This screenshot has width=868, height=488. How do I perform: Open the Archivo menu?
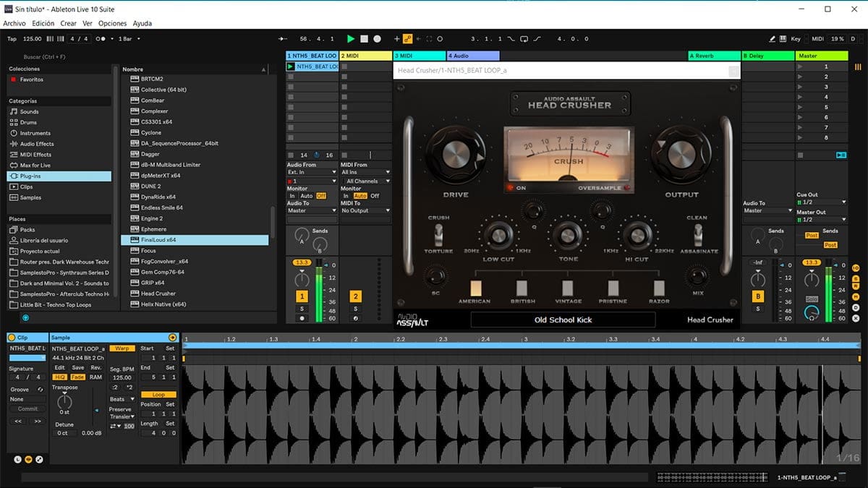[x=14, y=24]
